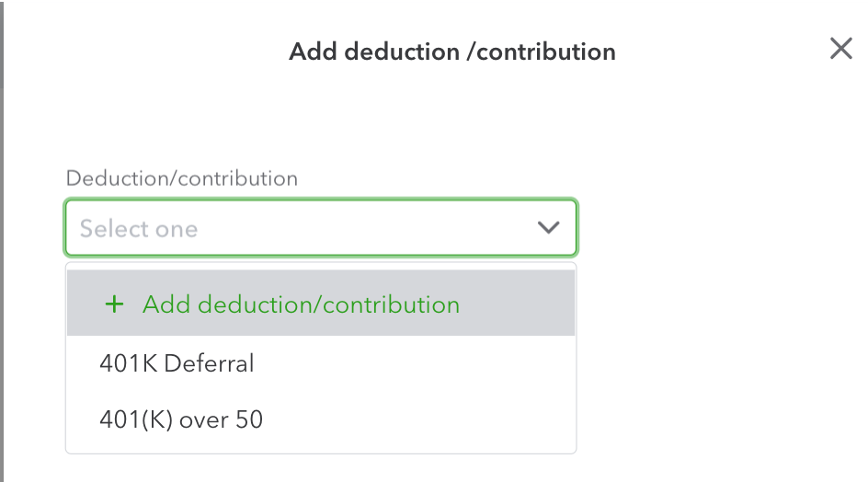Collapse the dropdown using the chevron arrow
The width and height of the screenshot is (868, 482).
pos(548,227)
